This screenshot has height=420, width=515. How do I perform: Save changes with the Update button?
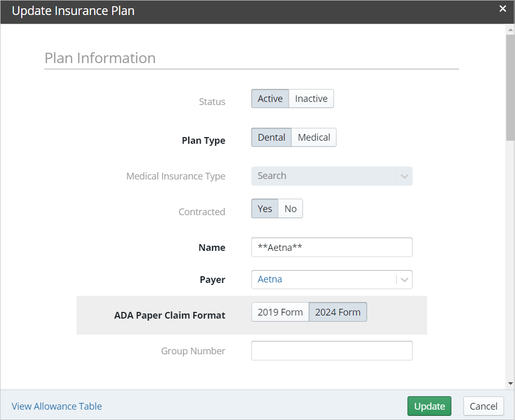pos(429,406)
